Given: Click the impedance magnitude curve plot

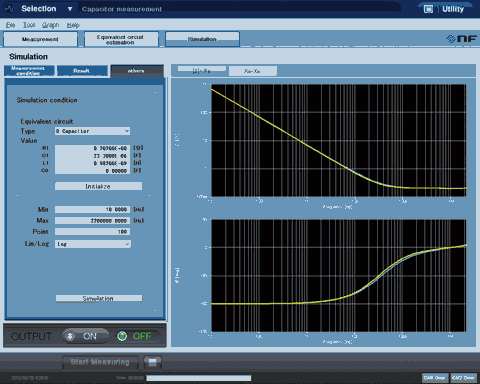Looking at the screenshot, I should [339, 140].
